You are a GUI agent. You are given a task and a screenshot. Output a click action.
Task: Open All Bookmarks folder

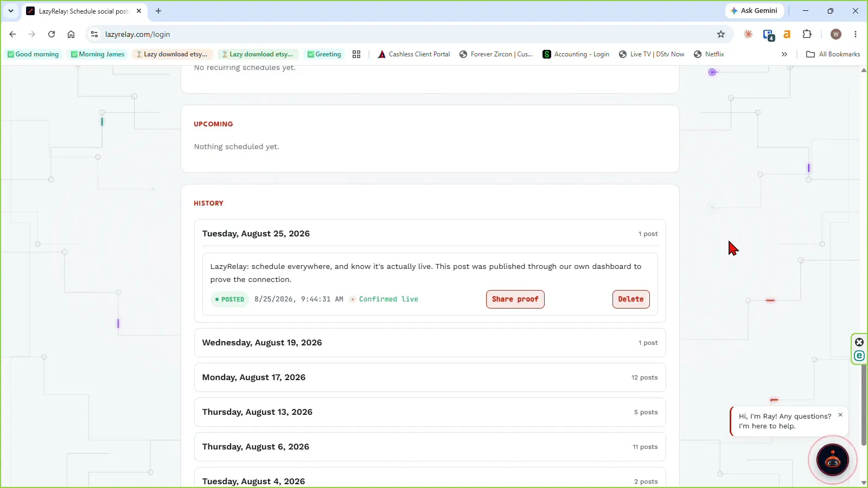(x=833, y=54)
